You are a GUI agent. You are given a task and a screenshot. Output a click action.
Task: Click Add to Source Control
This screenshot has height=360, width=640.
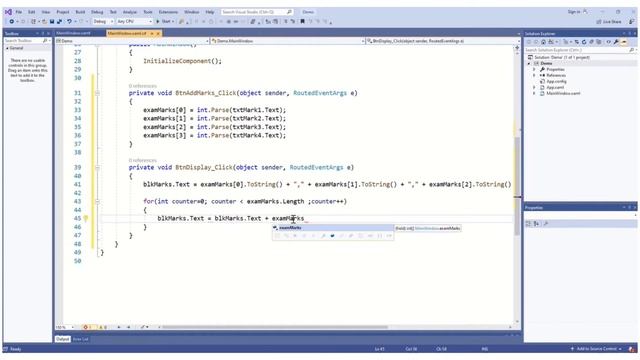click(x=596, y=349)
